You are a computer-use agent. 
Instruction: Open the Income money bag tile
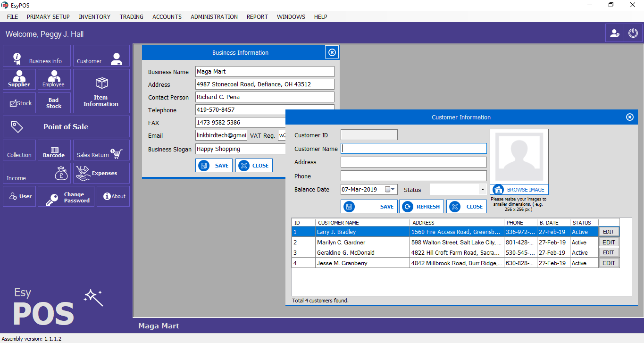click(61, 174)
